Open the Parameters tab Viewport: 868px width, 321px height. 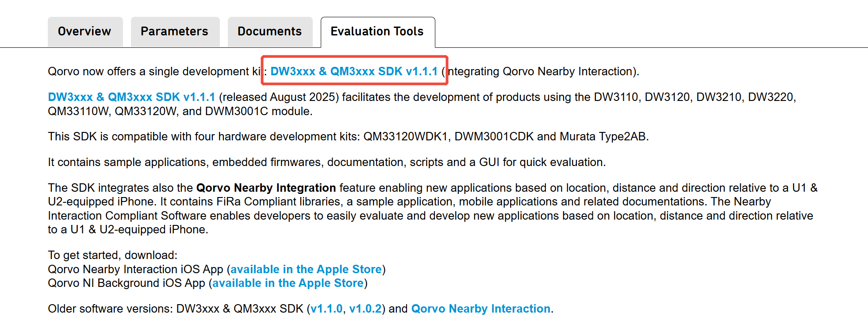tap(174, 31)
